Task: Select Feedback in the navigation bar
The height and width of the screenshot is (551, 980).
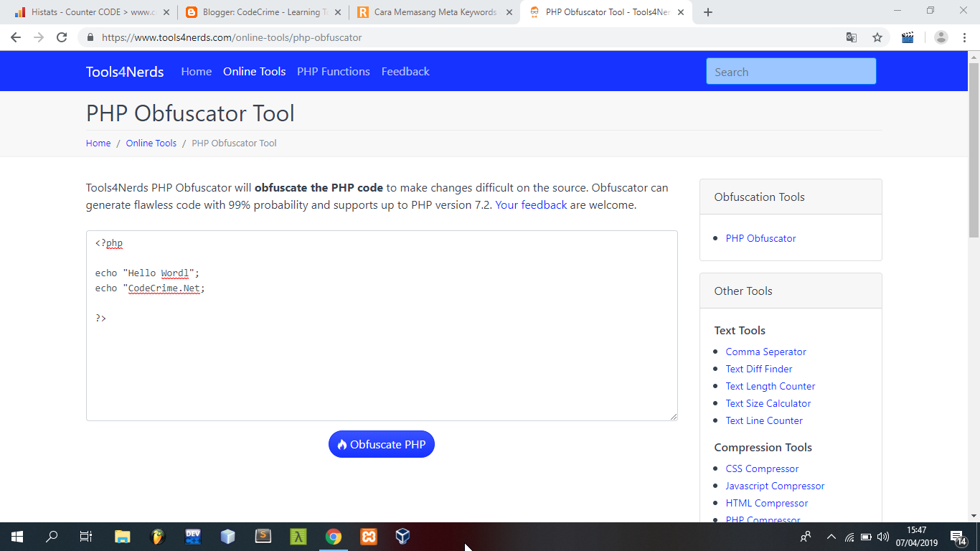Action: click(x=405, y=71)
